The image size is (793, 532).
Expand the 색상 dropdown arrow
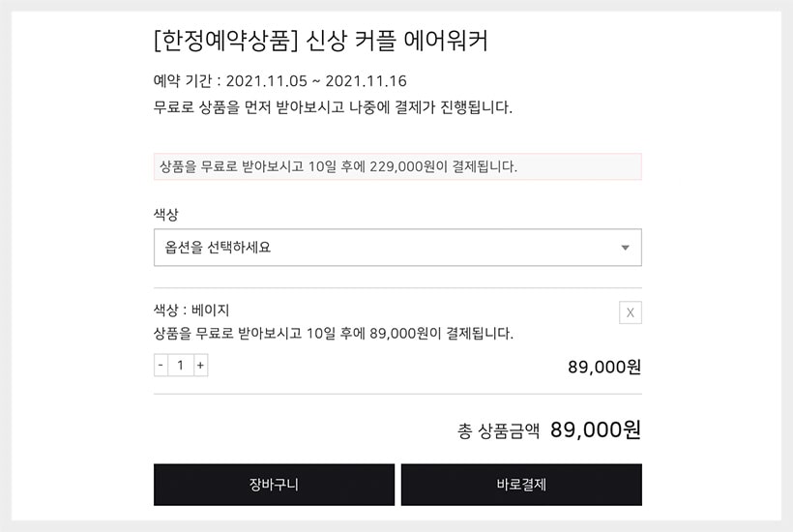[625, 248]
